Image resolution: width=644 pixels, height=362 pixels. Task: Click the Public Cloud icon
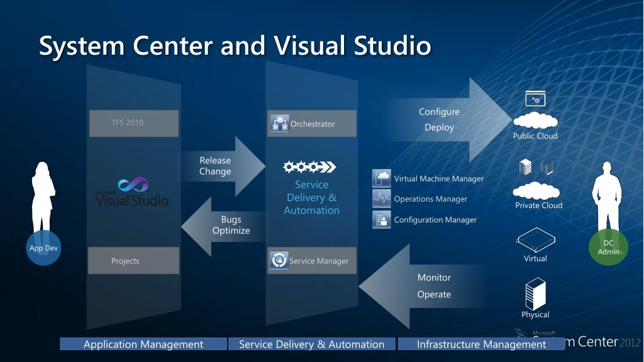tap(536, 120)
